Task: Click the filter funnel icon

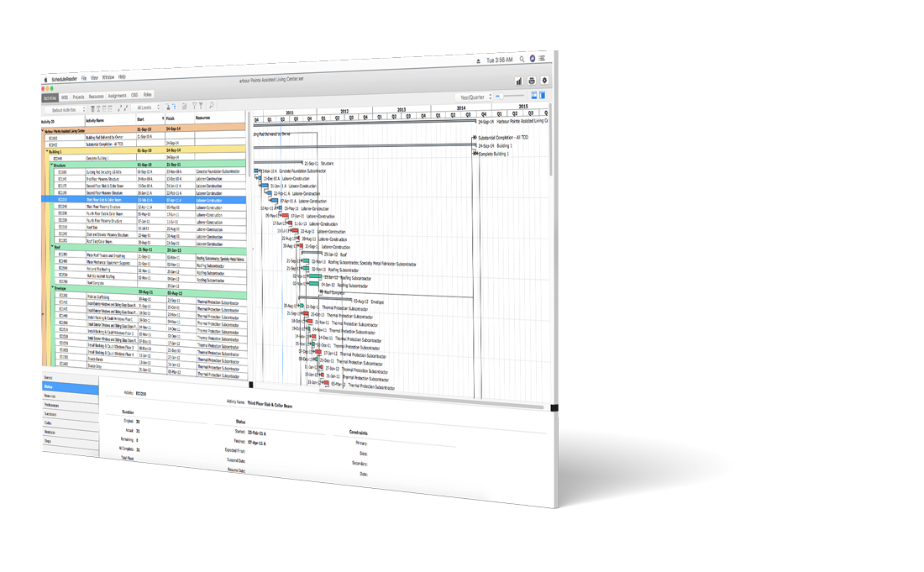Action: pos(195,107)
